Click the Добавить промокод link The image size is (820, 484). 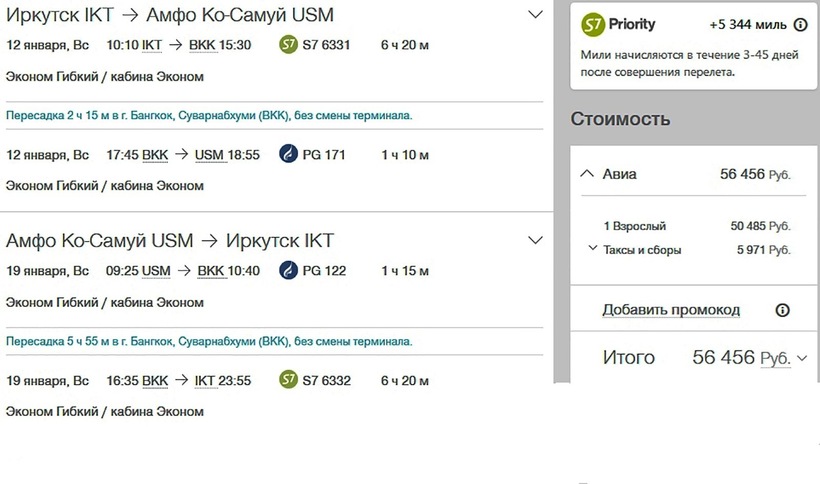click(x=670, y=310)
